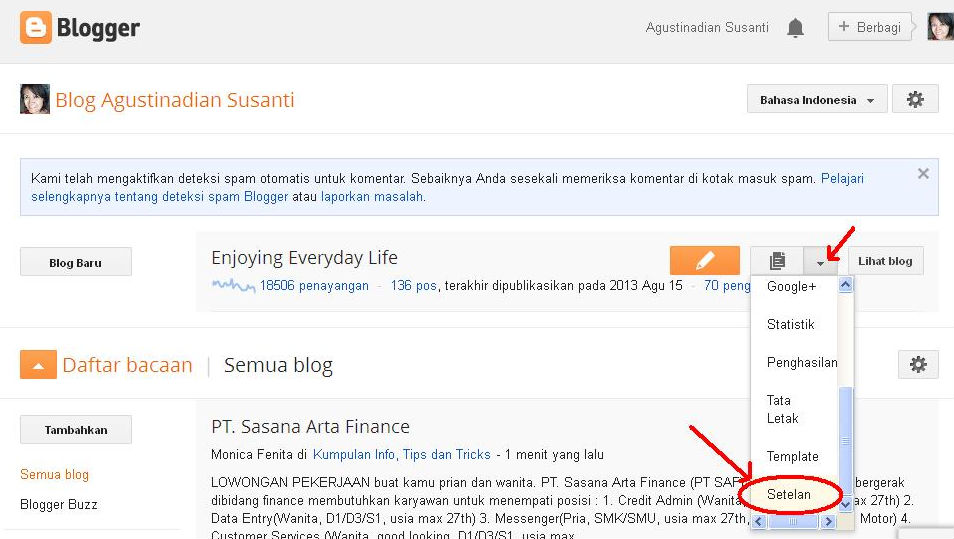This screenshot has width=954, height=539.
Task: Click views sparkline graph icon
Action: (234, 285)
